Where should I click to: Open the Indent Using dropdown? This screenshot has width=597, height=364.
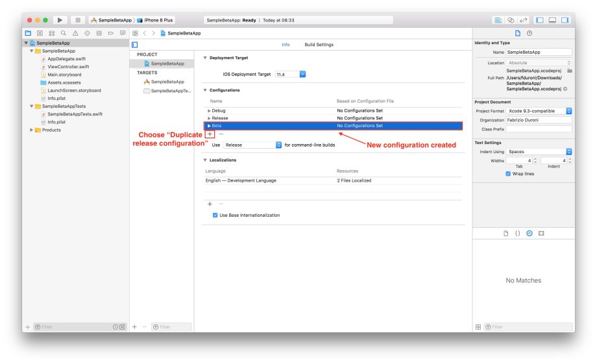coord(539,152)
